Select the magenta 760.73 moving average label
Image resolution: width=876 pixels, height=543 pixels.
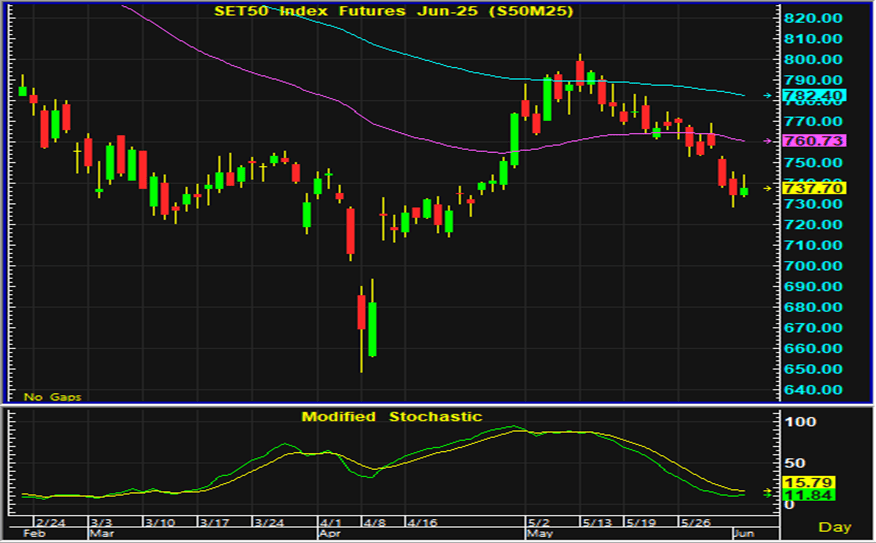pos(815,141)
